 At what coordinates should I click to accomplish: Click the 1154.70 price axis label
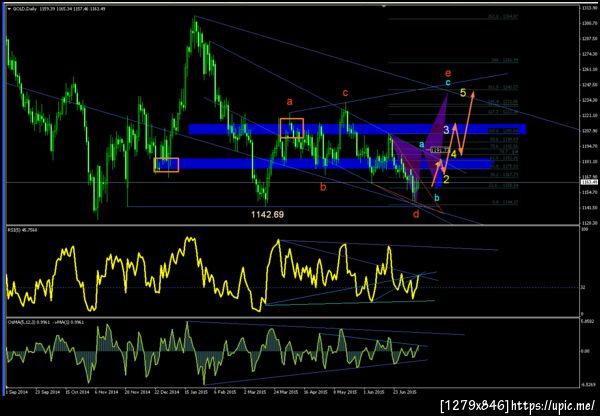click(x=589, y=192)
